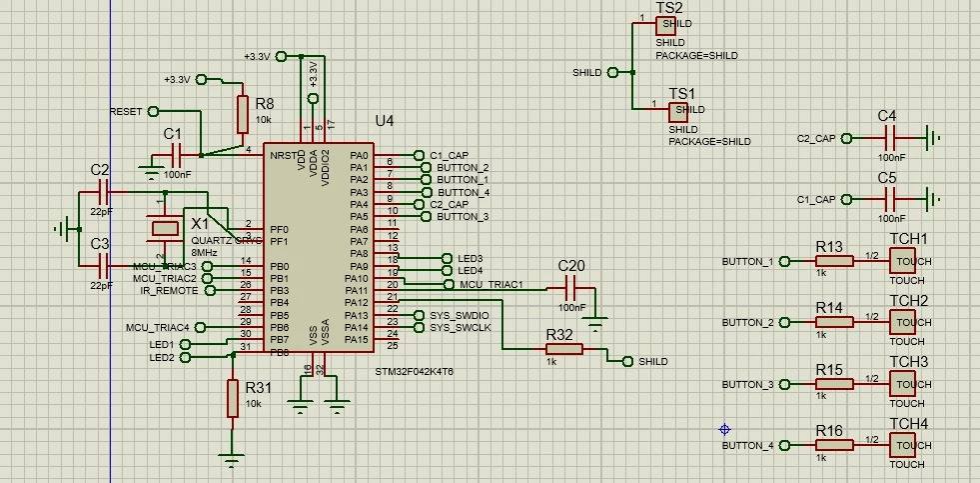Select the TCH4 touch pad component
This screenshot has height=483, width=980.
coord(902,445)
